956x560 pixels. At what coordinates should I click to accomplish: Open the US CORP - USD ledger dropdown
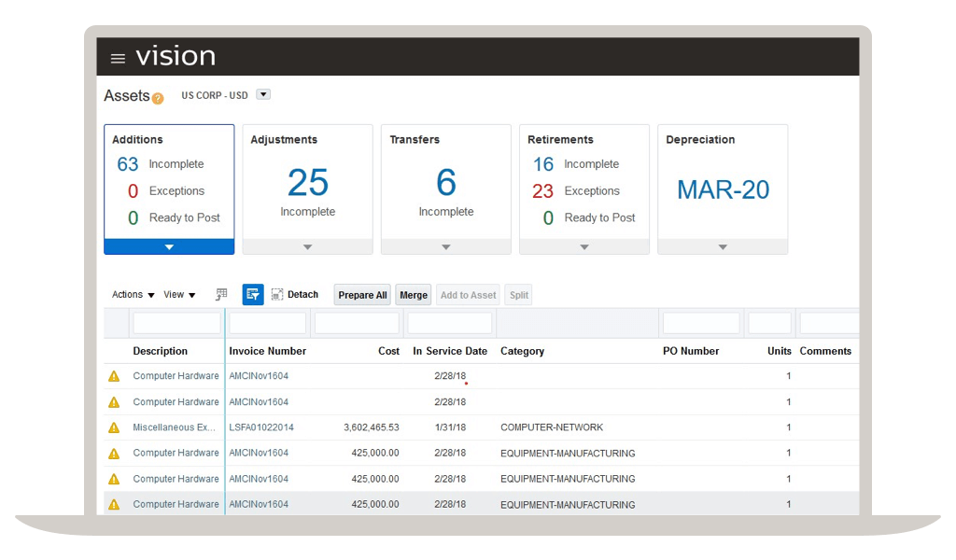[x=262, y=93]
